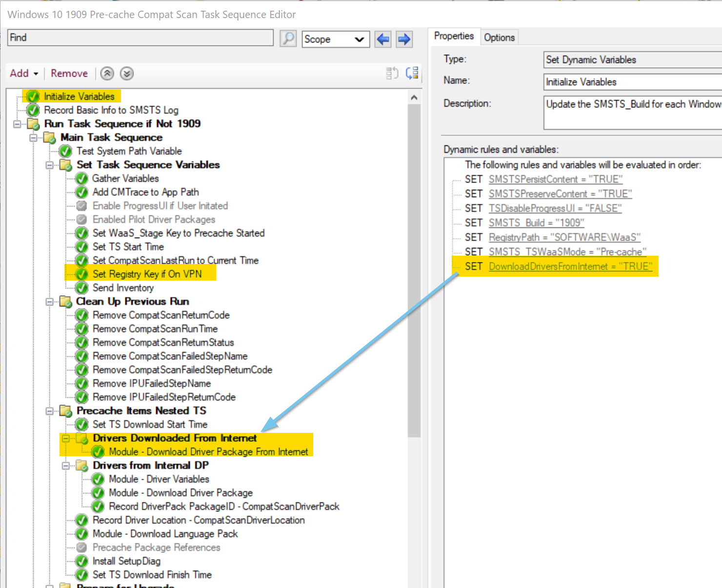Switch to the Options tab
The height and width of the screenshot is (588, 722).
coord(499,37)
